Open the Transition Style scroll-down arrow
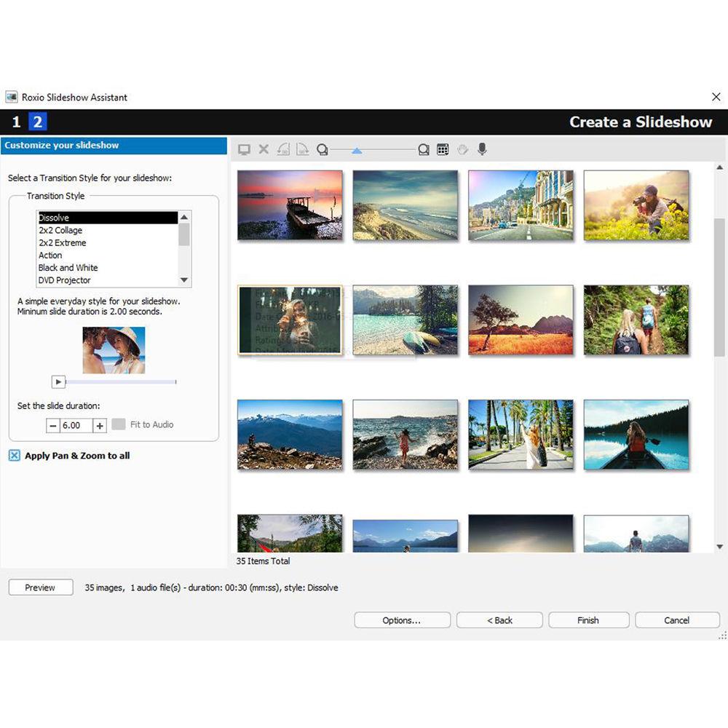The image size is (728, 728). click(x=183, y=280)
